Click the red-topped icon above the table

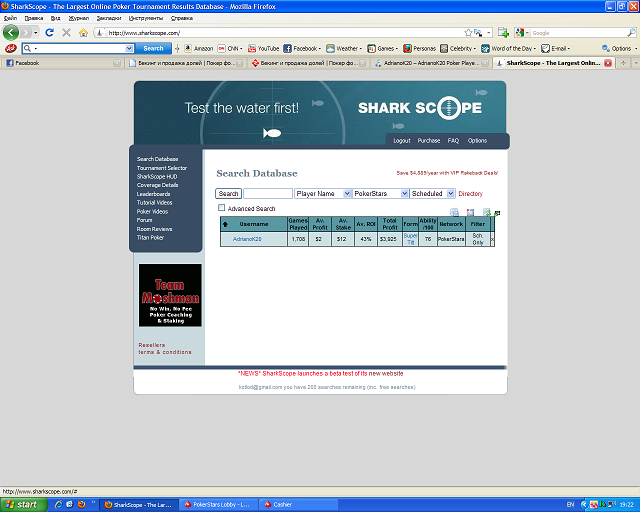pos(470,212)
